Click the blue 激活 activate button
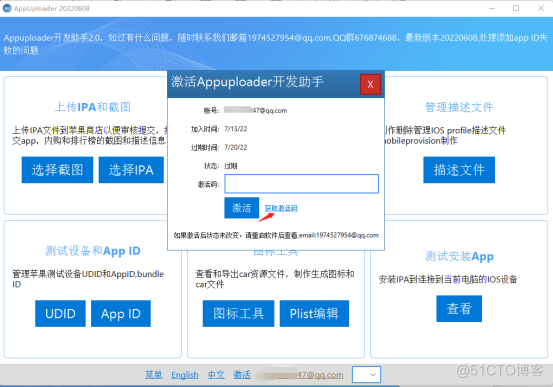 pos(242,208)
